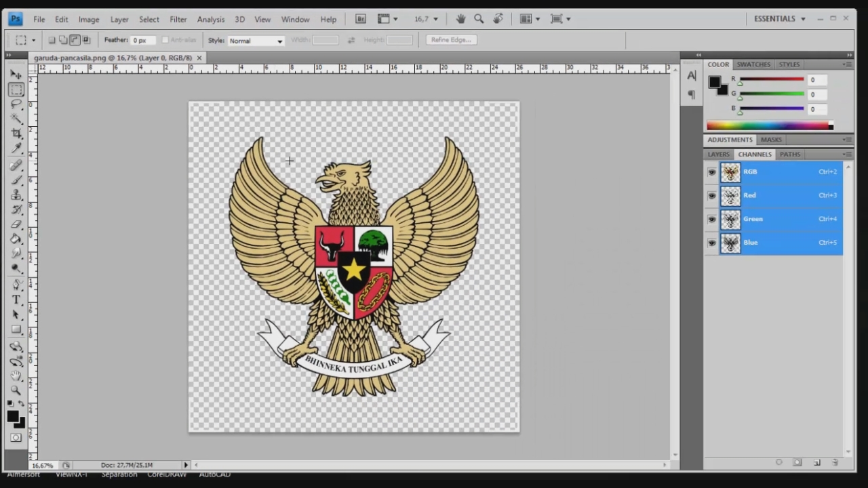Choose Add to selection mode
This screenshot has width=868, height=488.
pyautogui.click(x=63, y=40)
